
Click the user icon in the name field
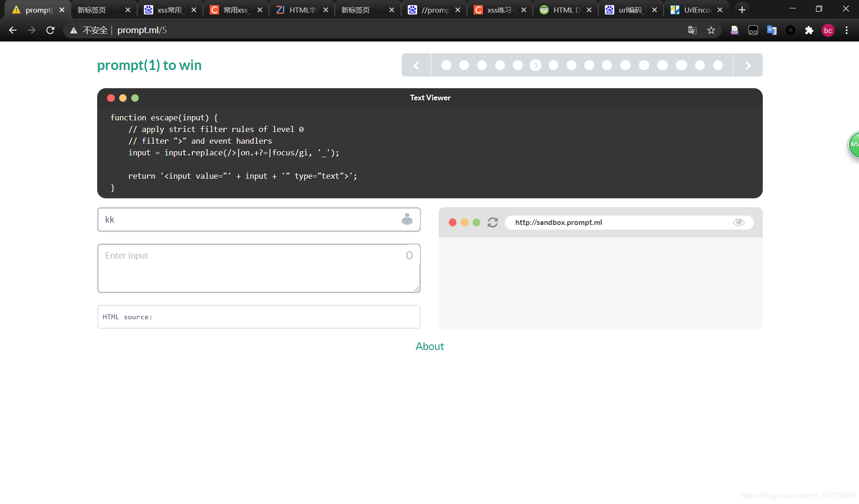click(407, 219)
